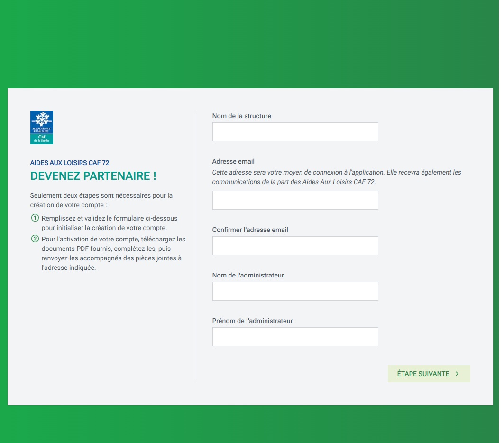Focus the Nom de la structure field
504x443 pixels.
295,132
